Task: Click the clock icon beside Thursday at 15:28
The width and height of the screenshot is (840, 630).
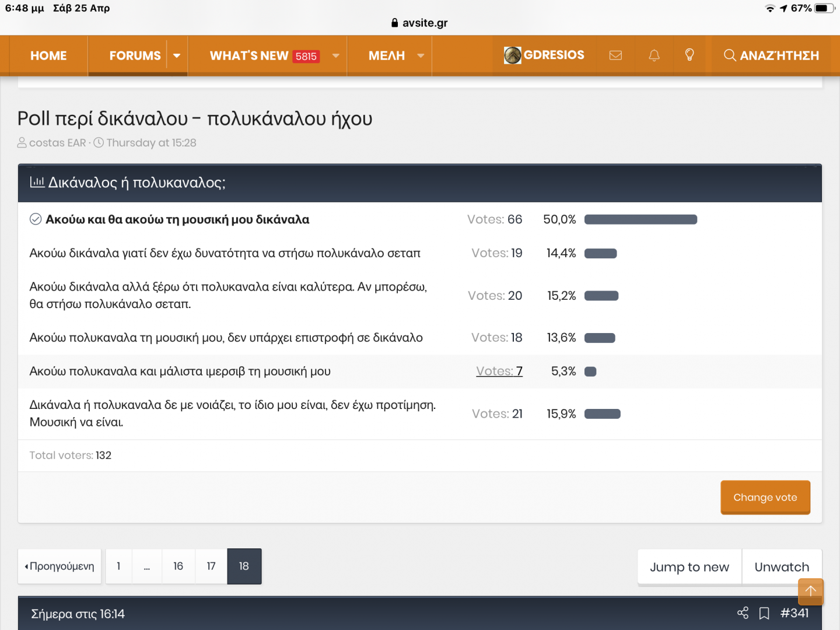Action: point(99,142)
